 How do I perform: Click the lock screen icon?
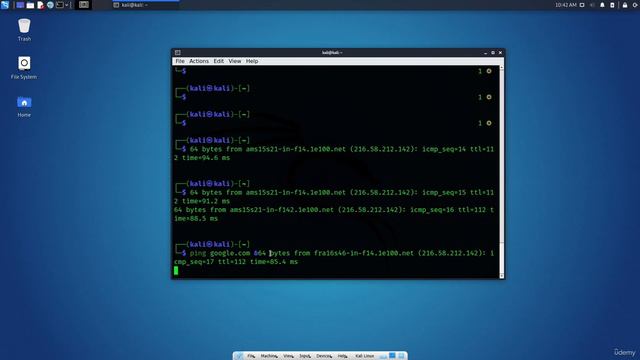pyautogui.click(x=625, y=5)
